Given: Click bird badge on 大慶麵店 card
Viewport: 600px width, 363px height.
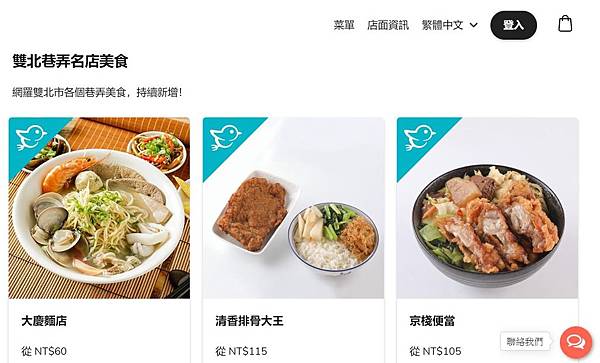Looking at the screenshot, I should [x=31, y=137].
